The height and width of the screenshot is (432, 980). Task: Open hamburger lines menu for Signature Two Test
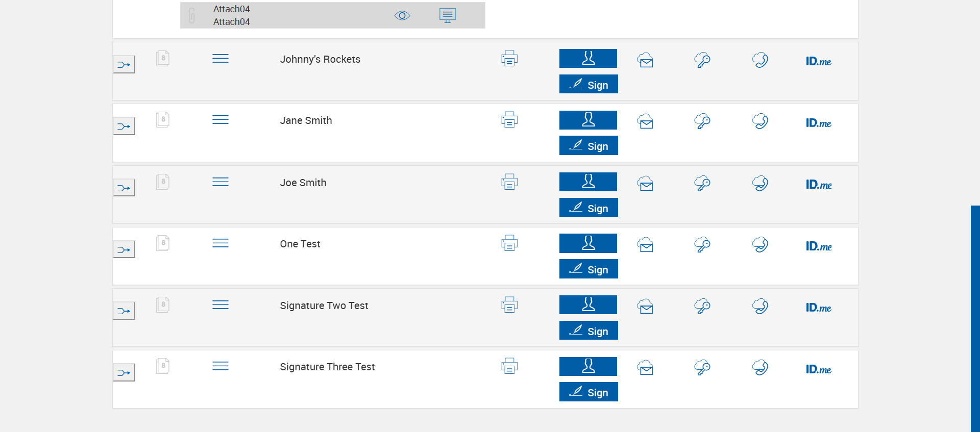click(x=220, y=305)
